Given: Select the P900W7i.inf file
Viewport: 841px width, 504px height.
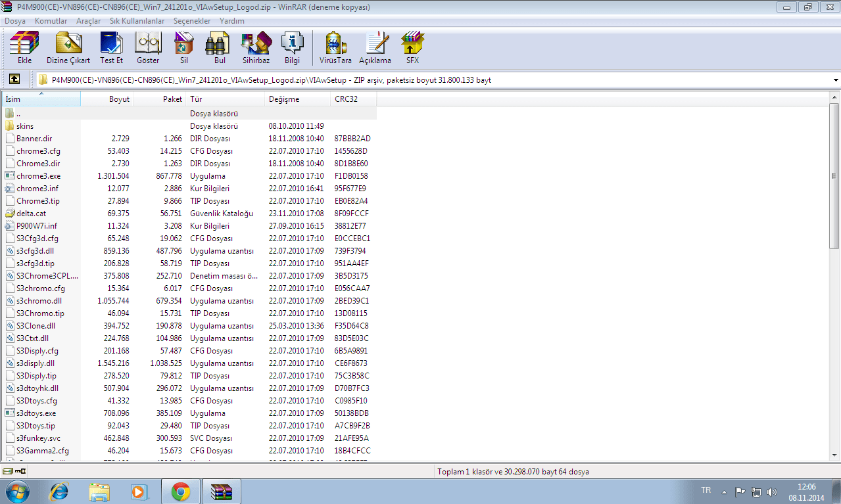Looking at the screenshot, I should pos(36,226).
